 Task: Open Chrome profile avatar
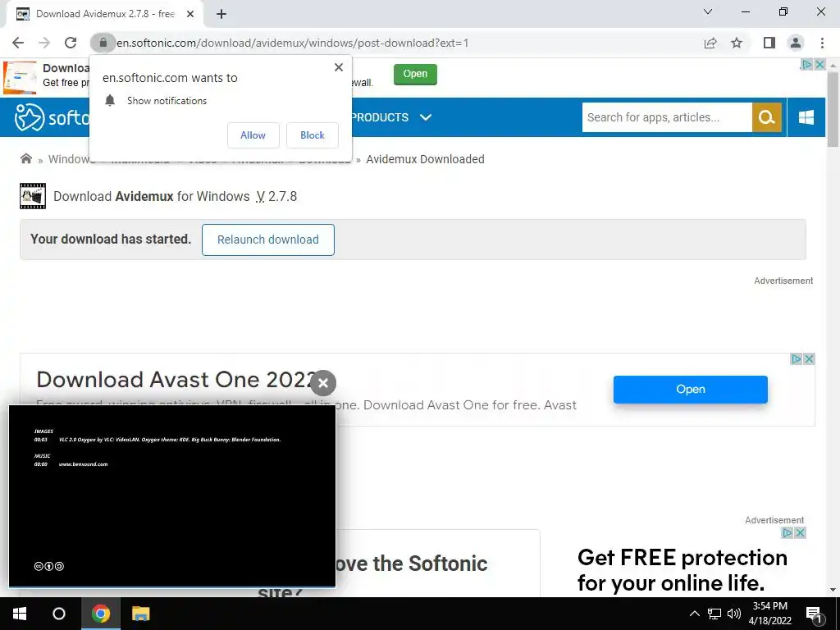(x=796, y=43)
